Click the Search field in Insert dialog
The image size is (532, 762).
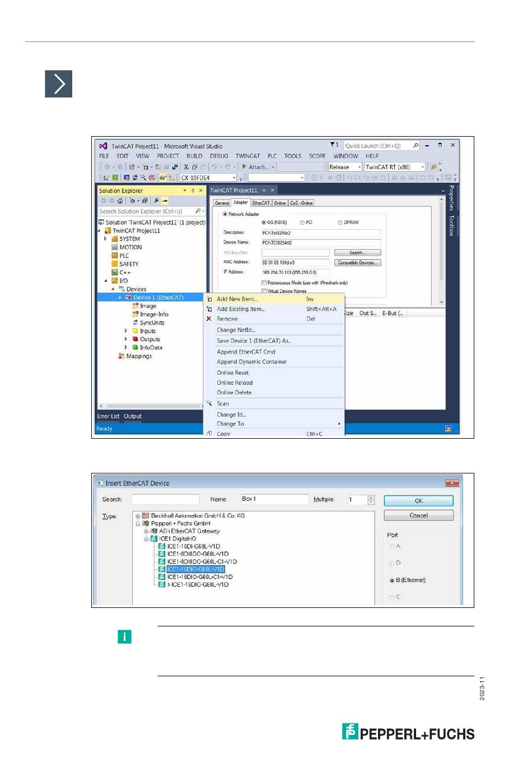(165, 499)
